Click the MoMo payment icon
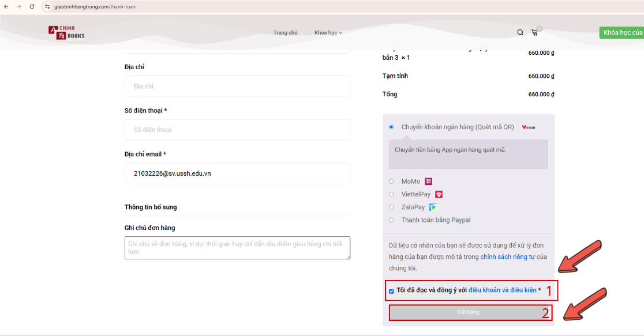Screen dimensions: 644x336 coord(428,181)
